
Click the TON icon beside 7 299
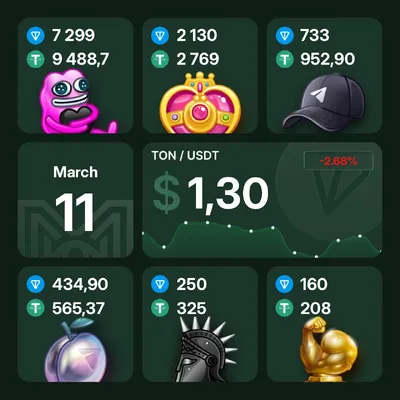pos(36,35)
